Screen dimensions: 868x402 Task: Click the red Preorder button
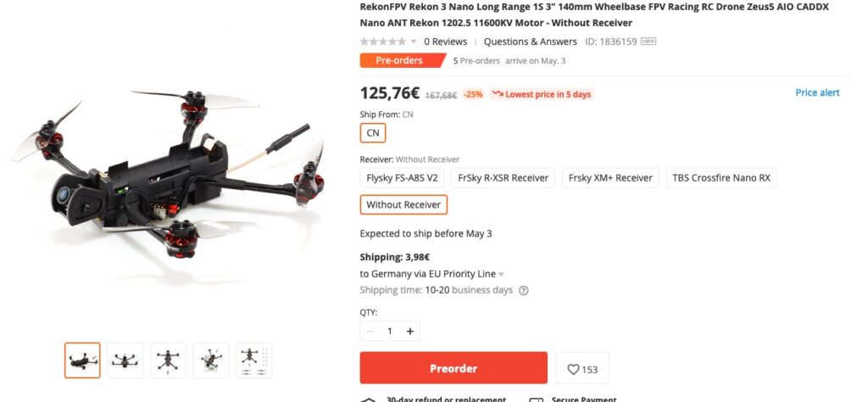(x=453, y=368)
